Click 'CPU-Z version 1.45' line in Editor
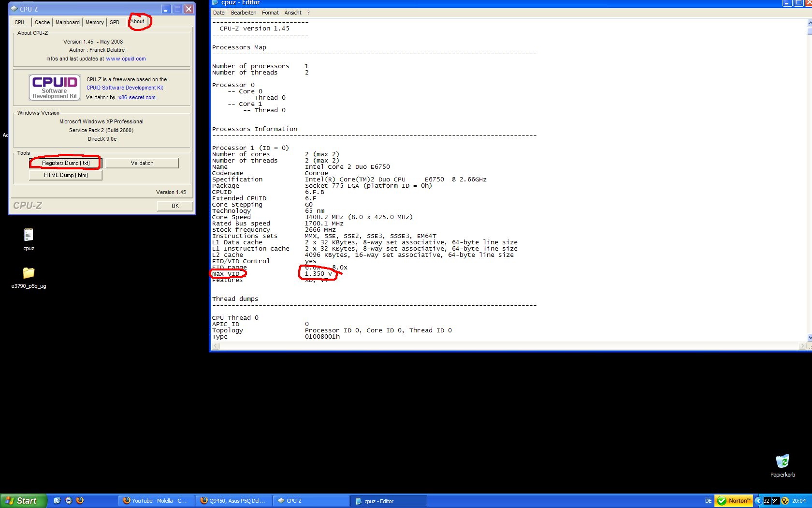 pyautogui.click(x=255, y=29)
